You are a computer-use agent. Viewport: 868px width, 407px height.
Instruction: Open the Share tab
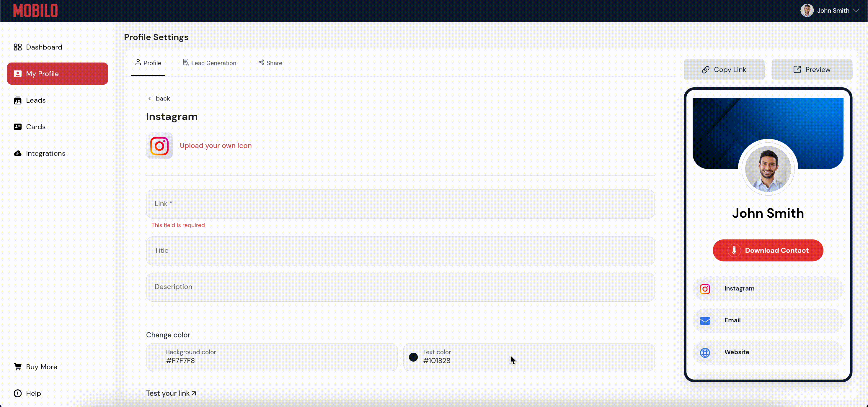coord(270,63)
